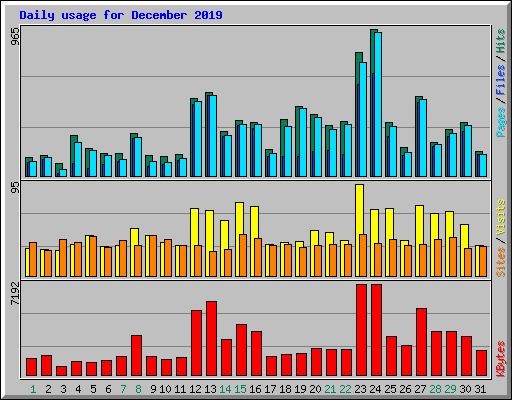Click the Hits legend label
The width and height of the screenshot is (512, 400).
[501, 41]
